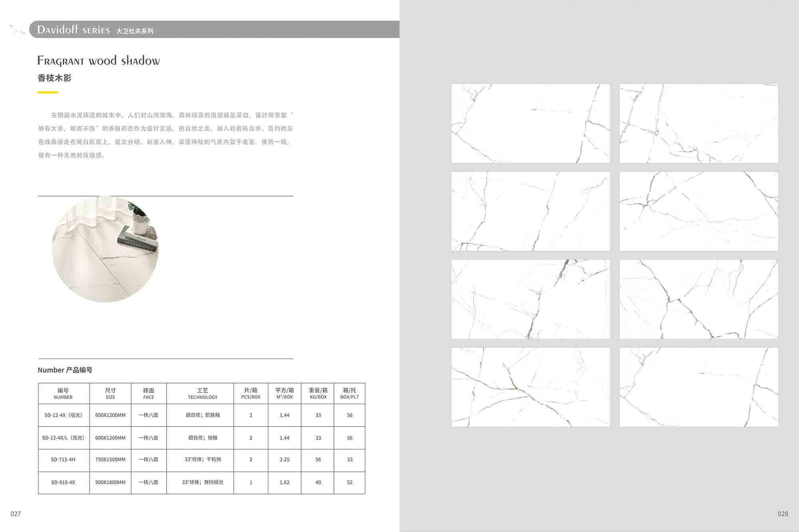Click the "1.62" M²/BOX value
Viewport: 799px width, 532px height.
point(284,482)
